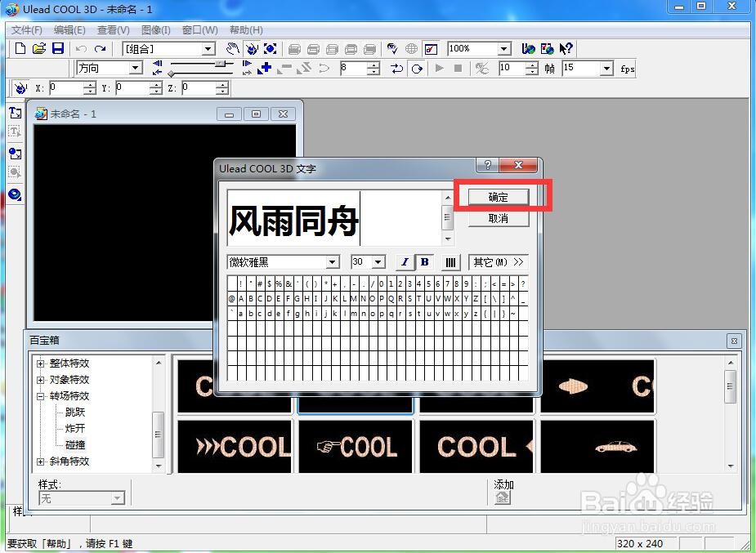Click the context help arrow-question icon
The width and height of the screenshot is (756, 553).
point(566,48)
